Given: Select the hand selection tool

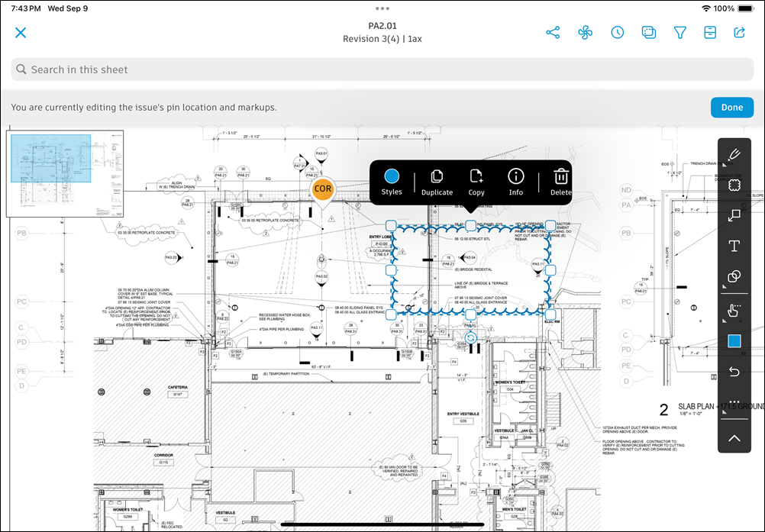Looking at the screenshot, I should coord(734,310).
